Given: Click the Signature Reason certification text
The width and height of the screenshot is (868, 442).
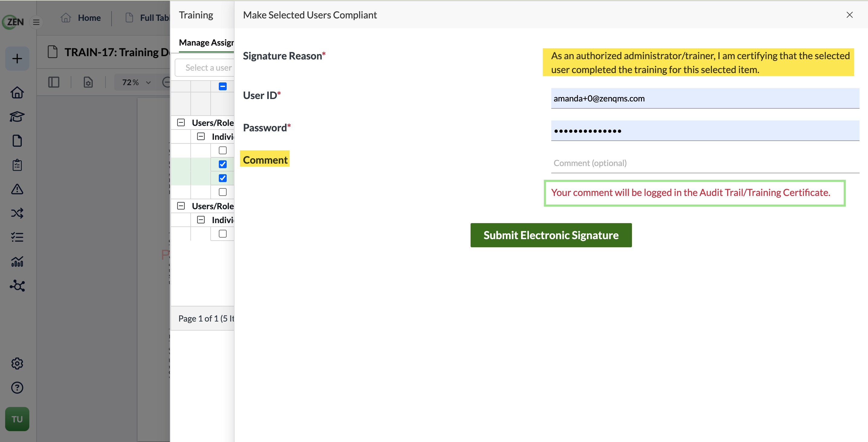Looking at the screenshot, I should (700, 62).
